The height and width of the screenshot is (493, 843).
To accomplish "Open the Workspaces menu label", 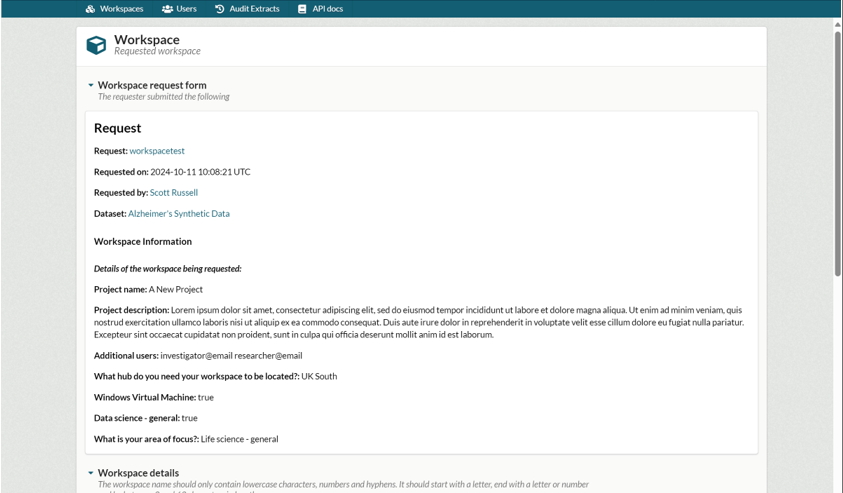I will pos(121,9).
